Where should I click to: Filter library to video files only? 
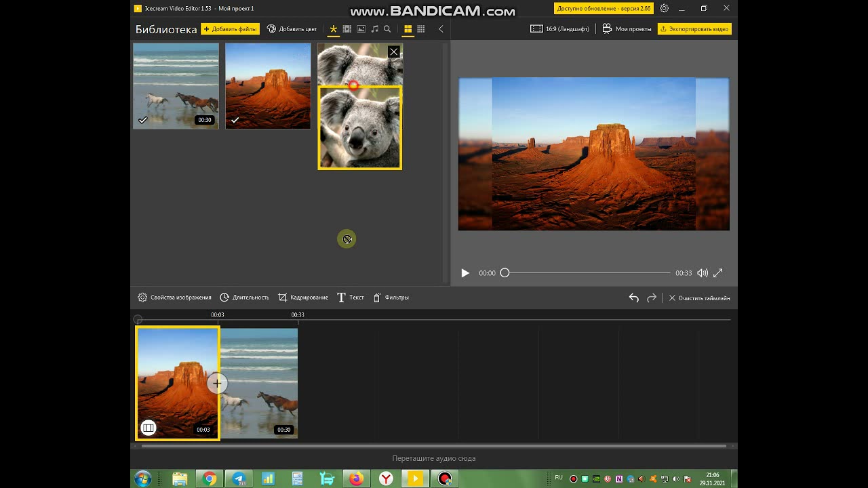point(347,29)
